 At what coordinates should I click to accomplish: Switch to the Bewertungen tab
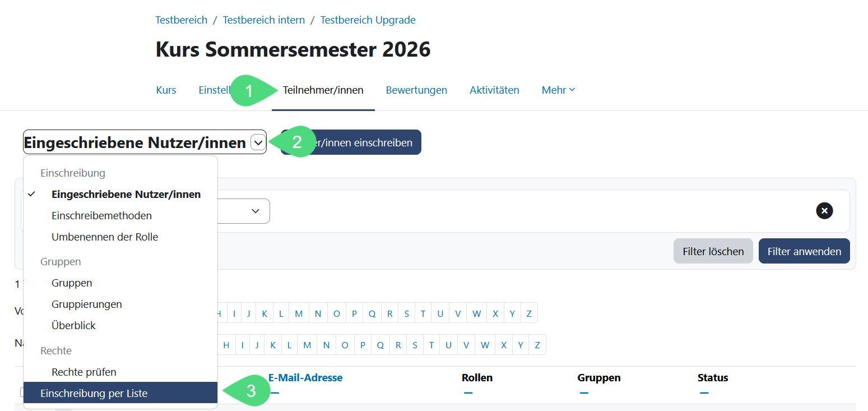pos(416,90)
